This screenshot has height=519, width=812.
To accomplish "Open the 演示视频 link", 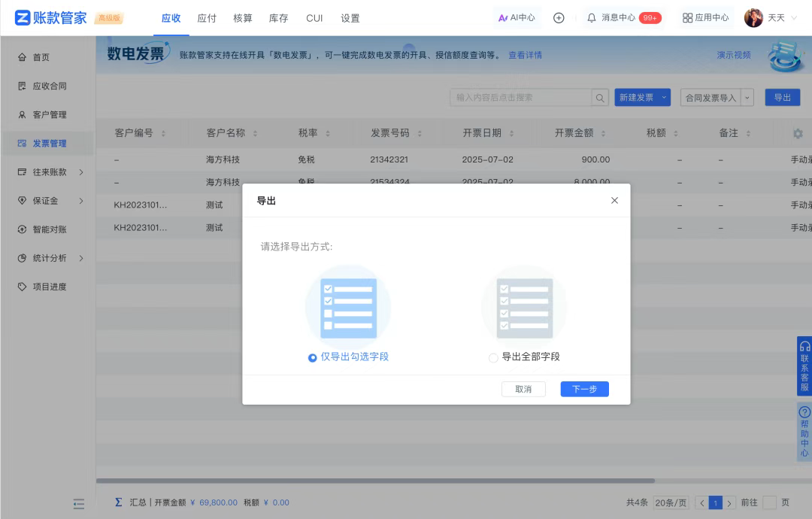I will pos(734,55).
